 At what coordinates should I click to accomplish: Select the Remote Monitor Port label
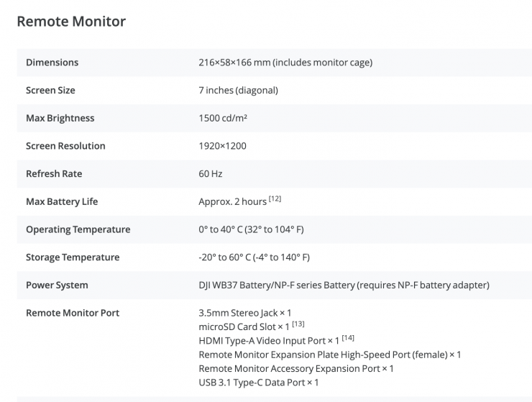[73, 313]
